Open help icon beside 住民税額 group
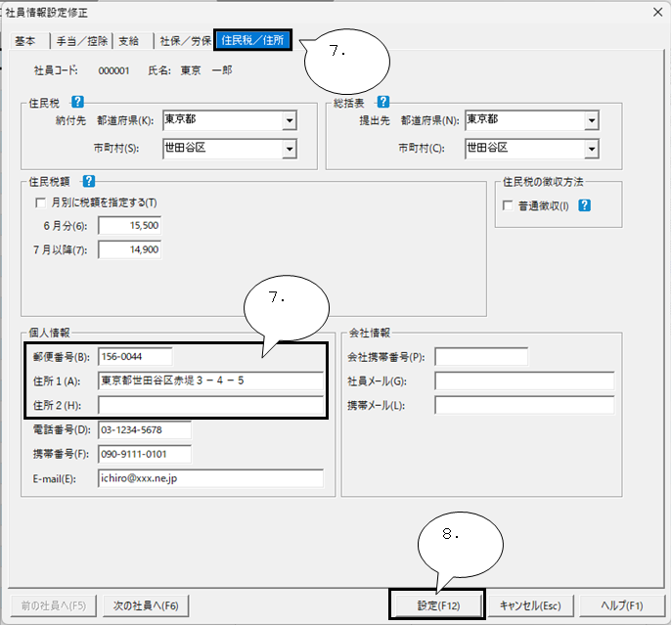This screenshot has width=672, height=626. click(89, 181)
